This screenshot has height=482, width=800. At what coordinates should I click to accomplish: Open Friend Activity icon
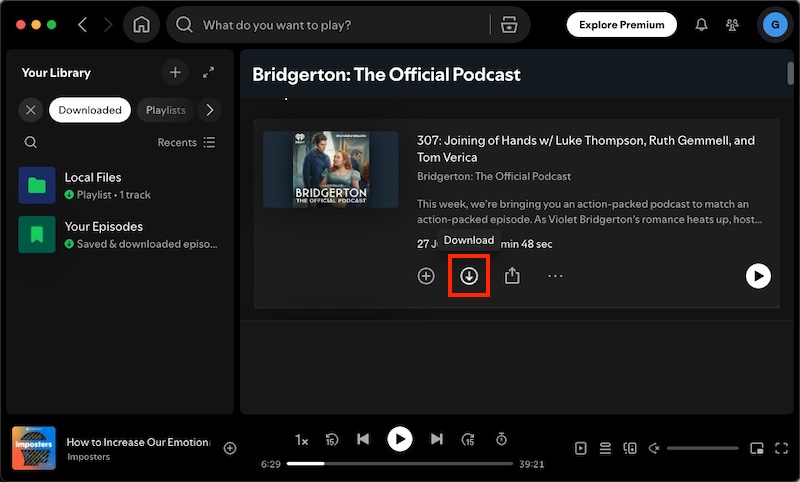(732, 24)
